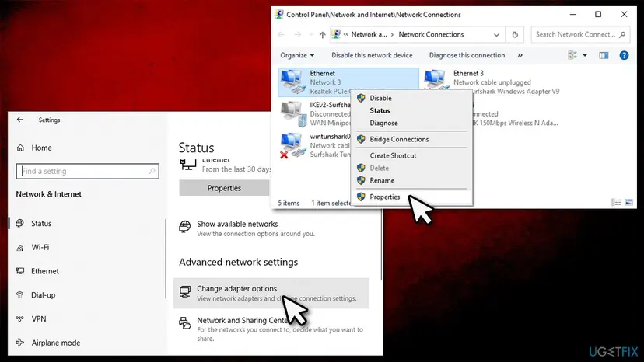
Task: Minimize the Network Connections window
Action: click(x=572, y=14)
